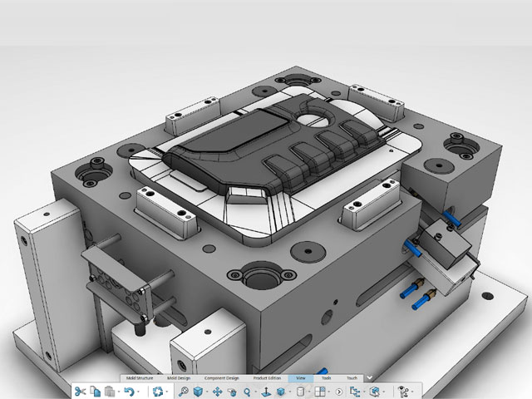Select the Tools tab

point(327,378)
